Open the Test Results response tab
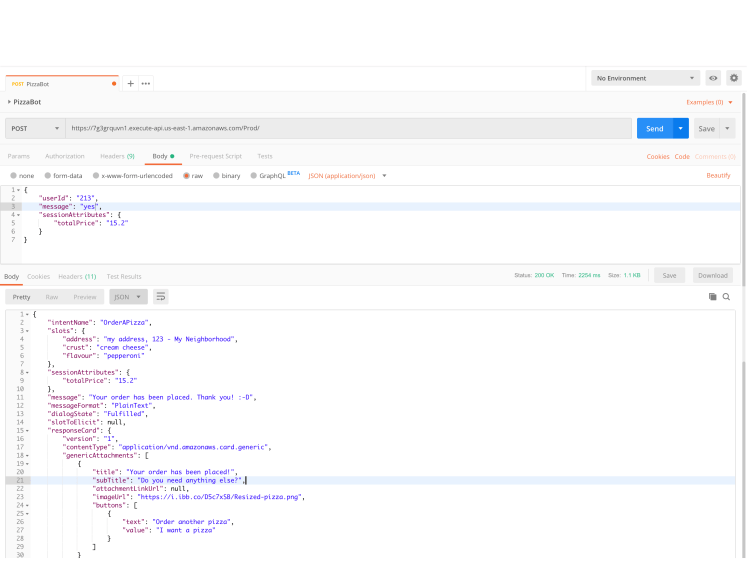Viewport: 747px width, 571px height. click(124, 276)
